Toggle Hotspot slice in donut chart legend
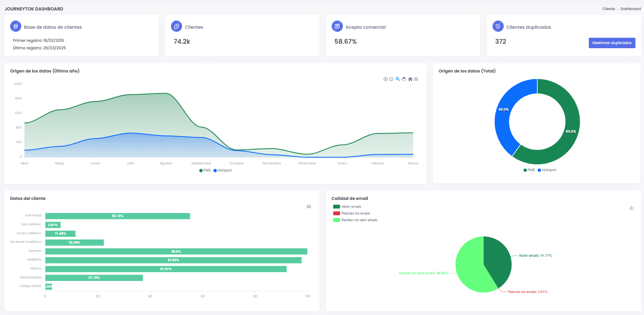 pyautogui.click(x=547, y=170)
